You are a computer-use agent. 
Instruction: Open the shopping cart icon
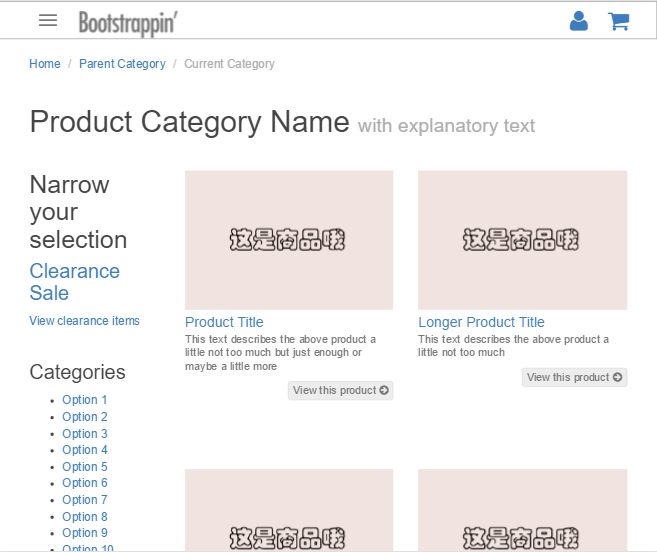click(618, 21)
